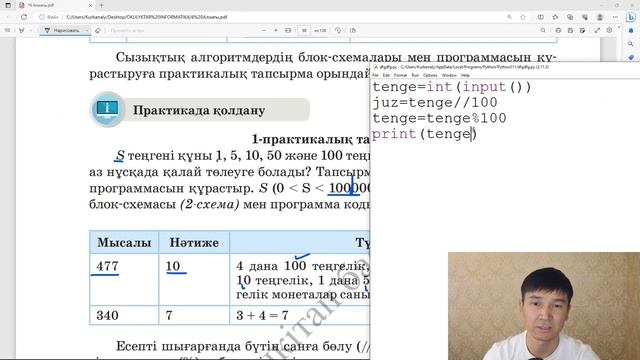Click code line 'juz=tenge//100' in IDLE

435,102
